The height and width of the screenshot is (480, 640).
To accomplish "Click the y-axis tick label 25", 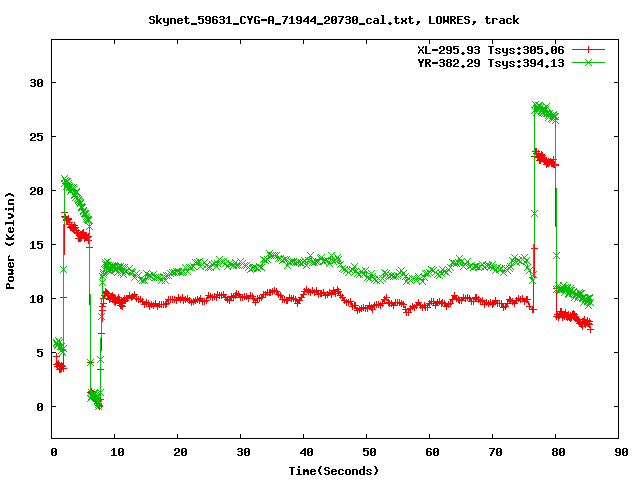I will [x=36, y=137].
